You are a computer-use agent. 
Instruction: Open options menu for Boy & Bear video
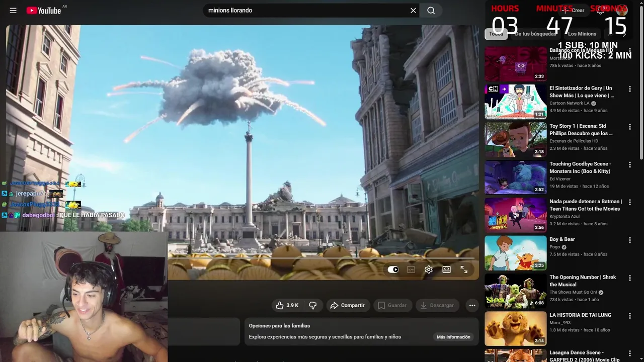(x=629, y=240)
